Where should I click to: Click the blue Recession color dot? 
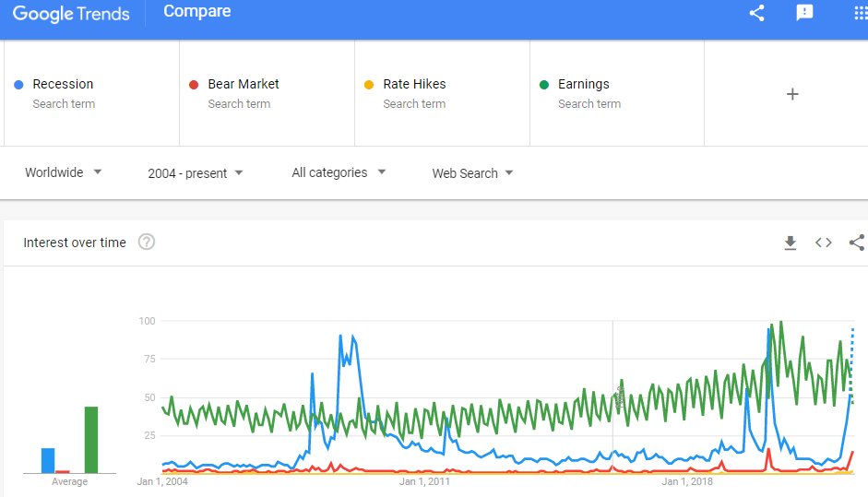coord(18,85)
